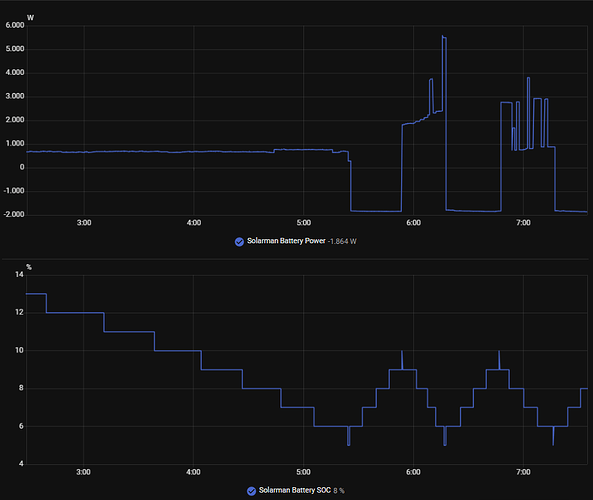Click the 8 % value in SOC legend
Screen dimensions: 593x500
[339, 491]
